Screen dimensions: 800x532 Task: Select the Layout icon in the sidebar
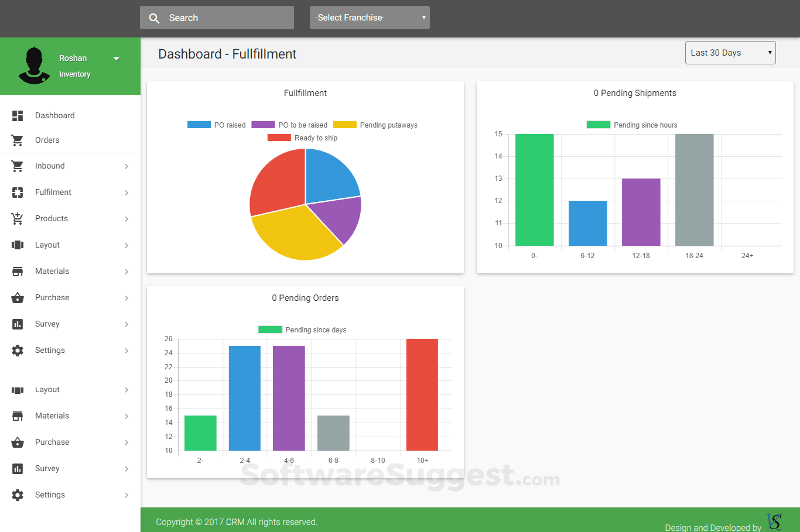pos(18,245)
